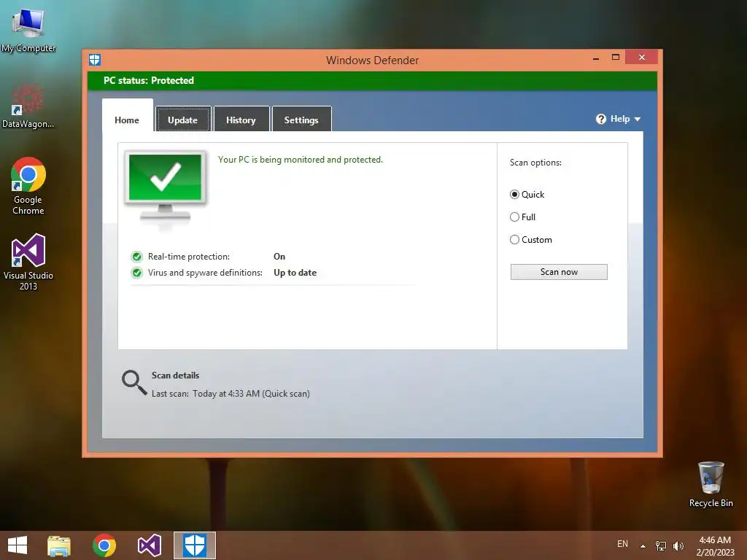
Task: Switch to the Update tab
Action: pos(183,120)
